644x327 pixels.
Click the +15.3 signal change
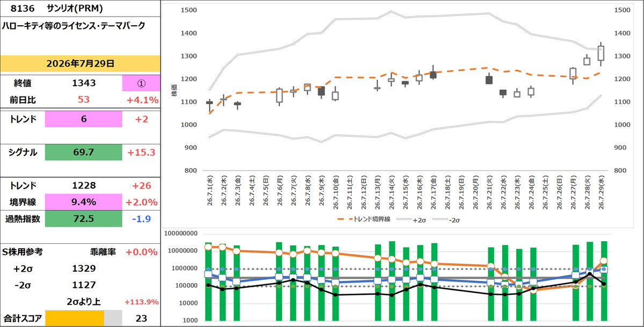tap(141, 153)
